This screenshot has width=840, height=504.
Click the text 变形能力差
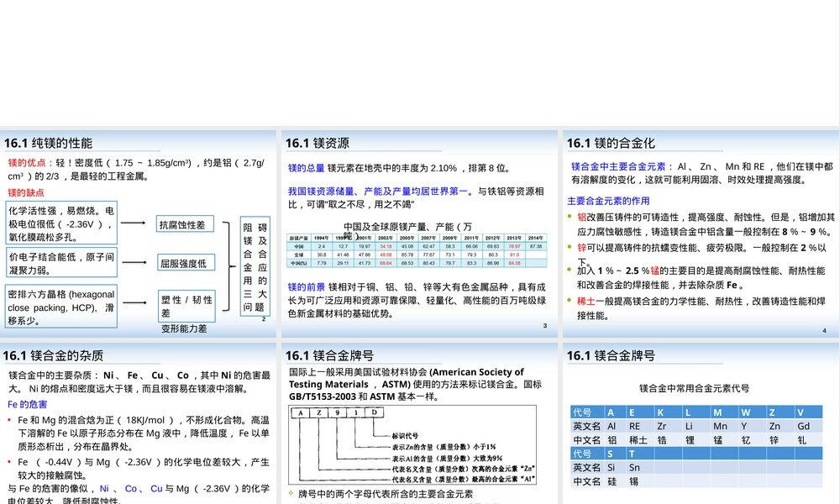click(184, 328)
